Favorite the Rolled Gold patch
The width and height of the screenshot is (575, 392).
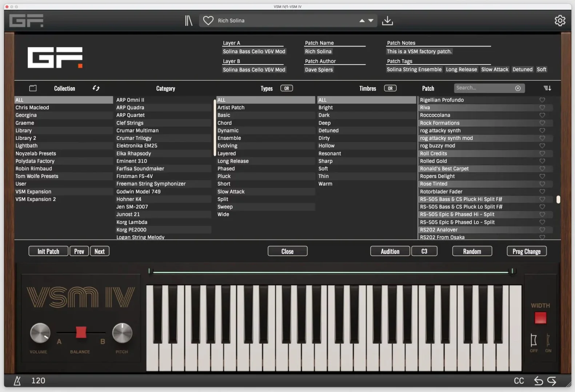click(542, 161)
